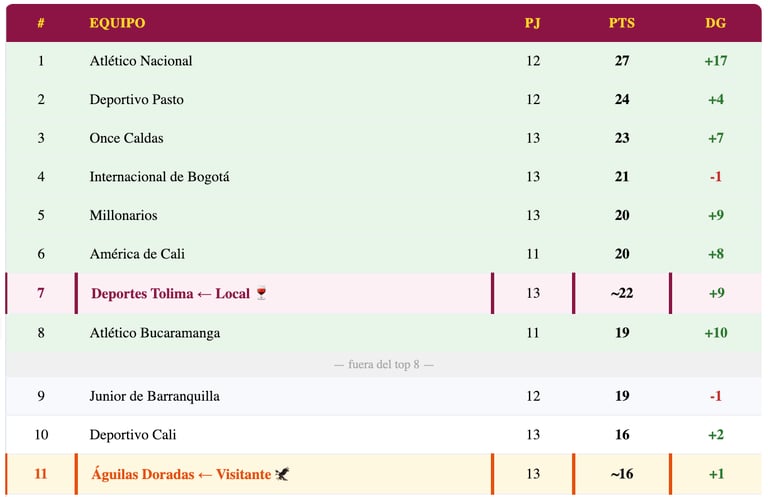The image size is (768, 497).
Task: Select Junior de Barranquilla team name
Action: 154,396
